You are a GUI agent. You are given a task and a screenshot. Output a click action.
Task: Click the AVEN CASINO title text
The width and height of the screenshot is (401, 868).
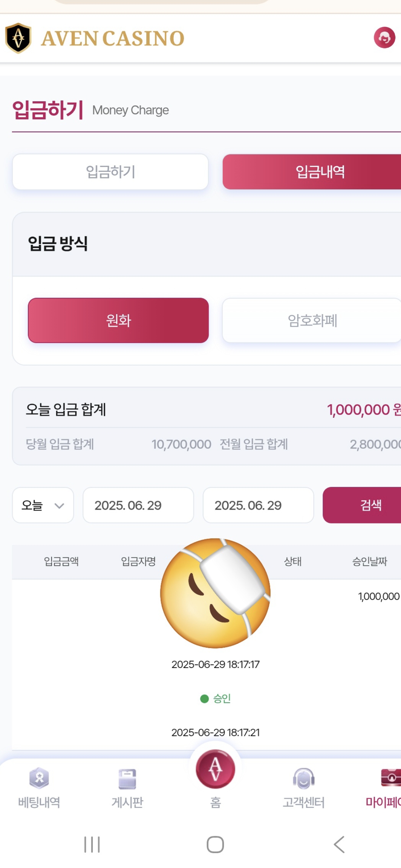[113, 39]
